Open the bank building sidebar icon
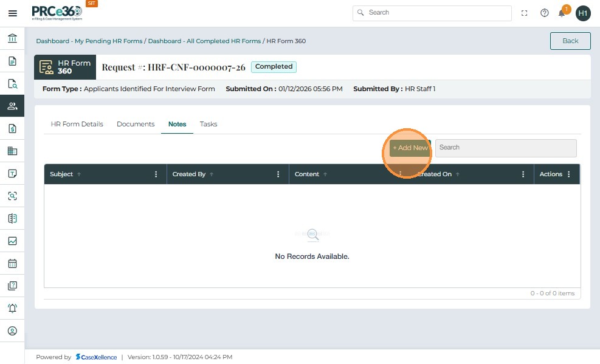 pos(12,38)
